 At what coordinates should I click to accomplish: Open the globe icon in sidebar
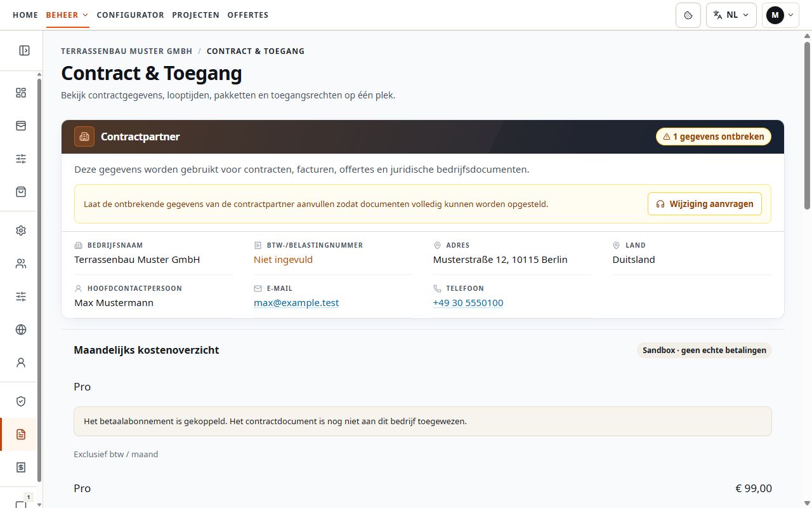point(21,330)
